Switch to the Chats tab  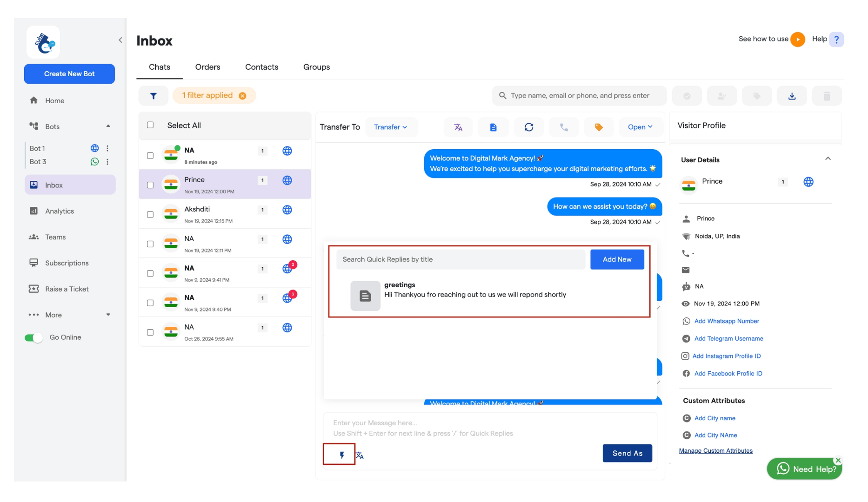(160, 67)
